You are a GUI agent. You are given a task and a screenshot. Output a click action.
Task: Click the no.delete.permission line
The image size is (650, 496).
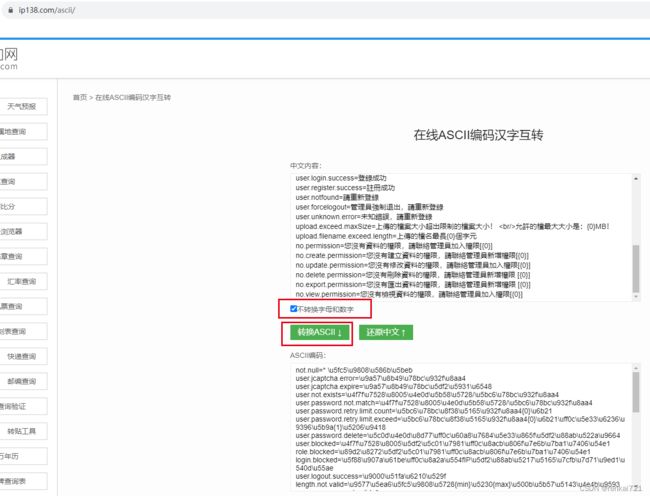413,275
